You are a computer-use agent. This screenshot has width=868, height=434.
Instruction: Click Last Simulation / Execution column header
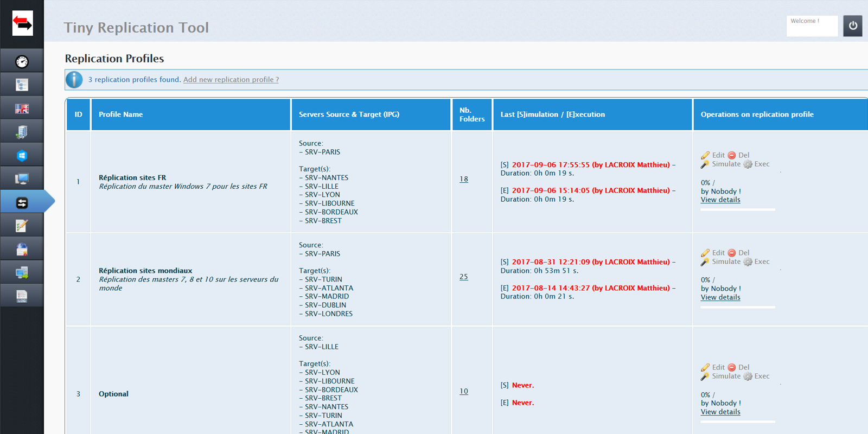pos(592,114)
